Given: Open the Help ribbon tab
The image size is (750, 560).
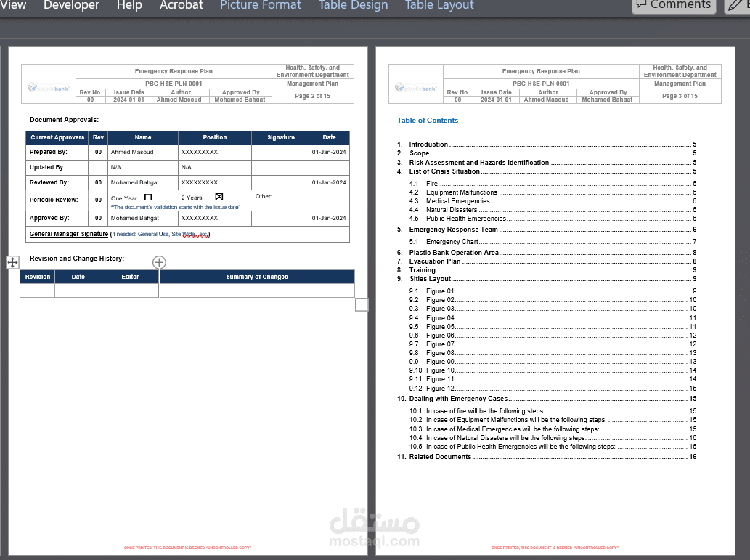Looking at the screenshot, I should (129, 5).
